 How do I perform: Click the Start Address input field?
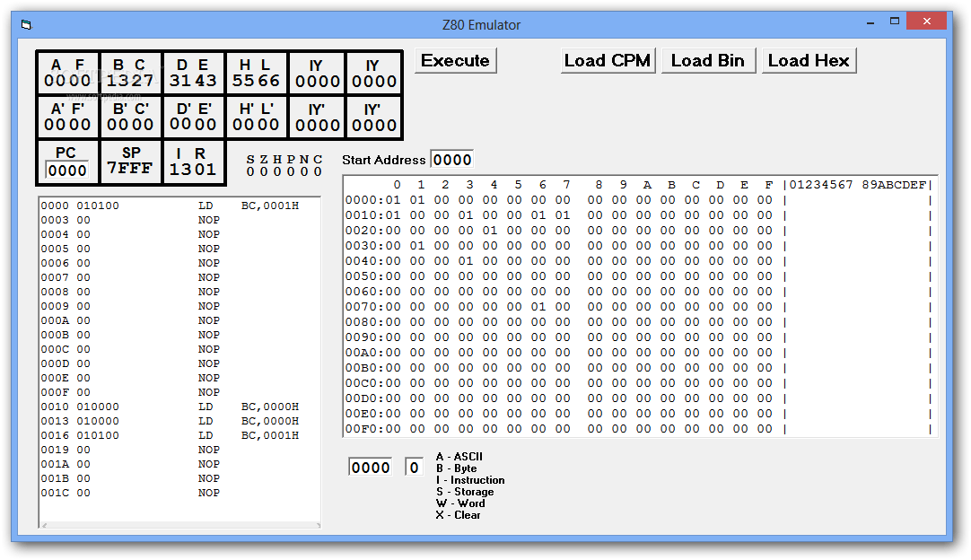(452, 160)
